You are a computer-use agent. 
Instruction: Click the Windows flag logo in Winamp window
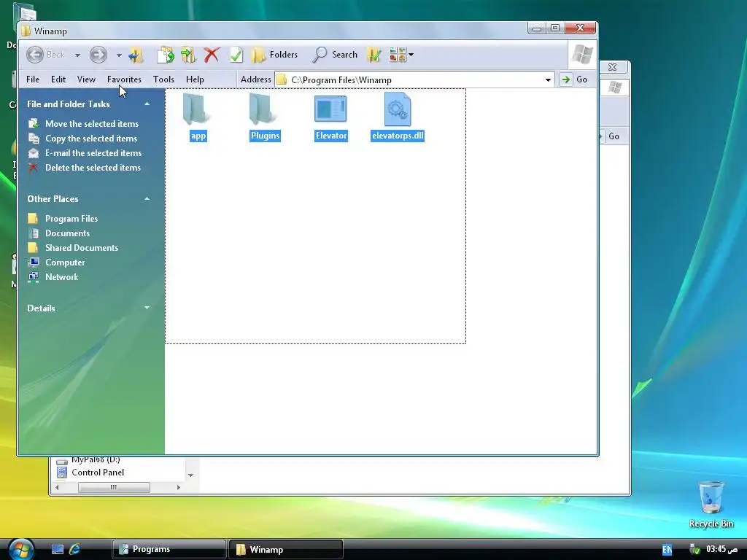(582, 54)
